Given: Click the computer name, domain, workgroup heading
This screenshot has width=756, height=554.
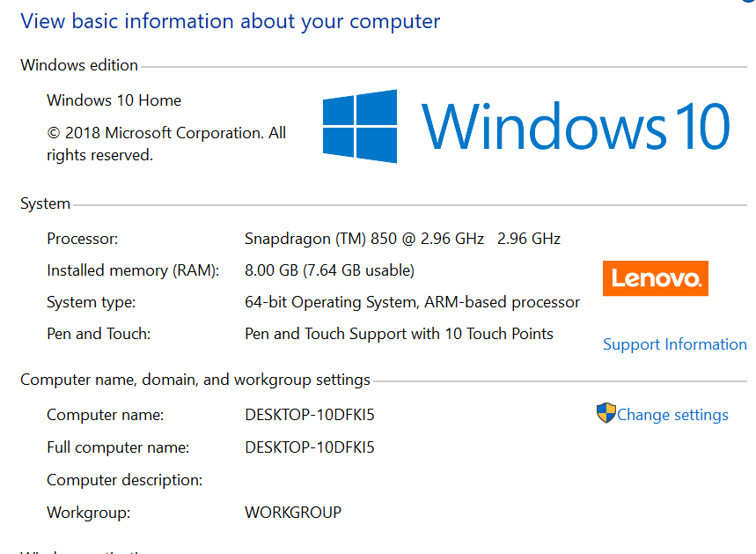Looking at the screenshot, I should tap(195, 380).
